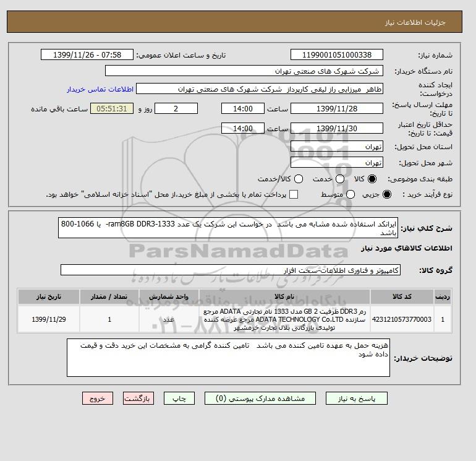This screenshot has height=461, width=476.
Task: Click the چاپ print button
Action: point(179,399)
